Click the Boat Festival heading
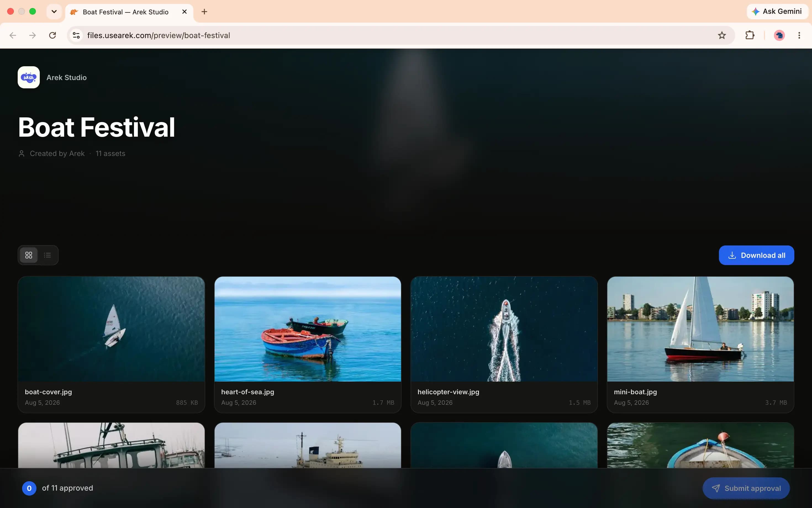Screen dimensions: 812x508 tap(96, 127)
